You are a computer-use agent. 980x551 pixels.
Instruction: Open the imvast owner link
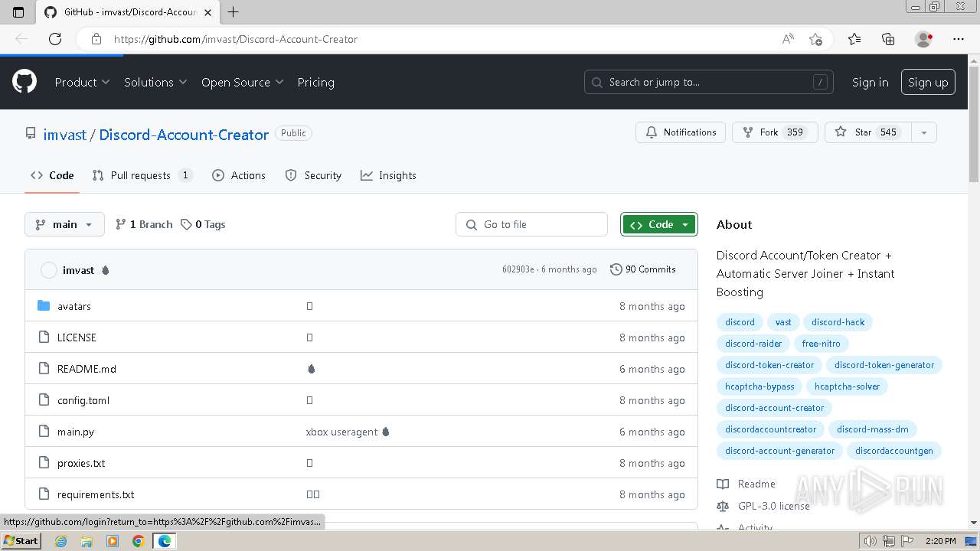pyautogui.click(x=64, y=134)
